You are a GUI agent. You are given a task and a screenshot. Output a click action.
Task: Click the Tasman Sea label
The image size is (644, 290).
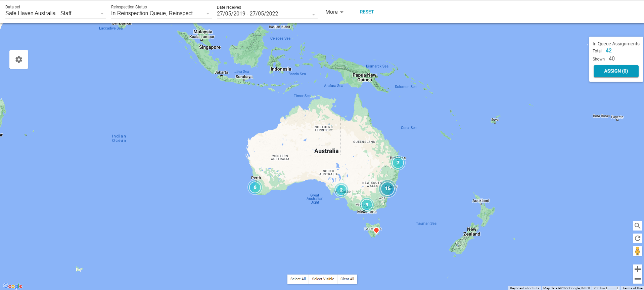click(426, 223)
